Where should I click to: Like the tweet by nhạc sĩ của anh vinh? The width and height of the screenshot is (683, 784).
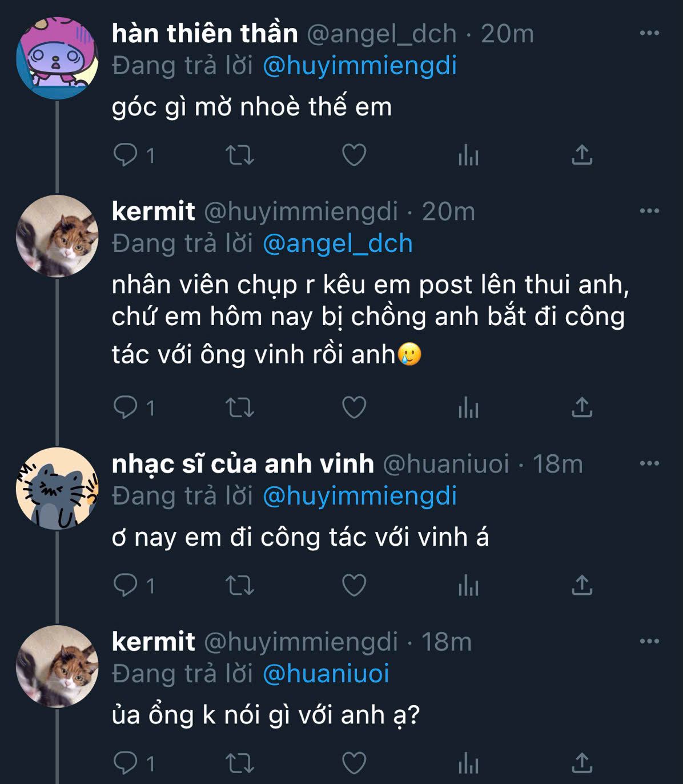[x=354, y=586]
